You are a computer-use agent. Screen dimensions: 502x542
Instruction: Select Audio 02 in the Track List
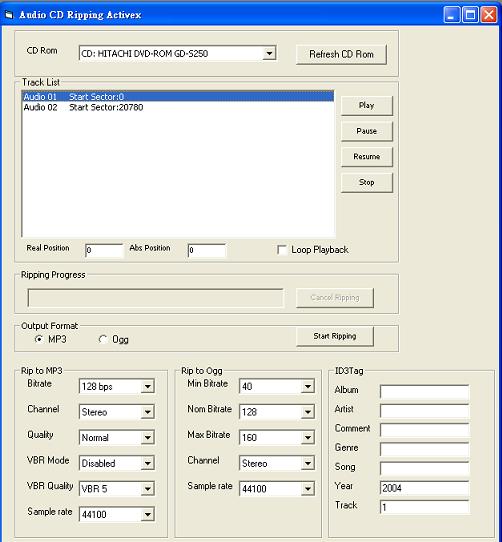tap(178, 107)
